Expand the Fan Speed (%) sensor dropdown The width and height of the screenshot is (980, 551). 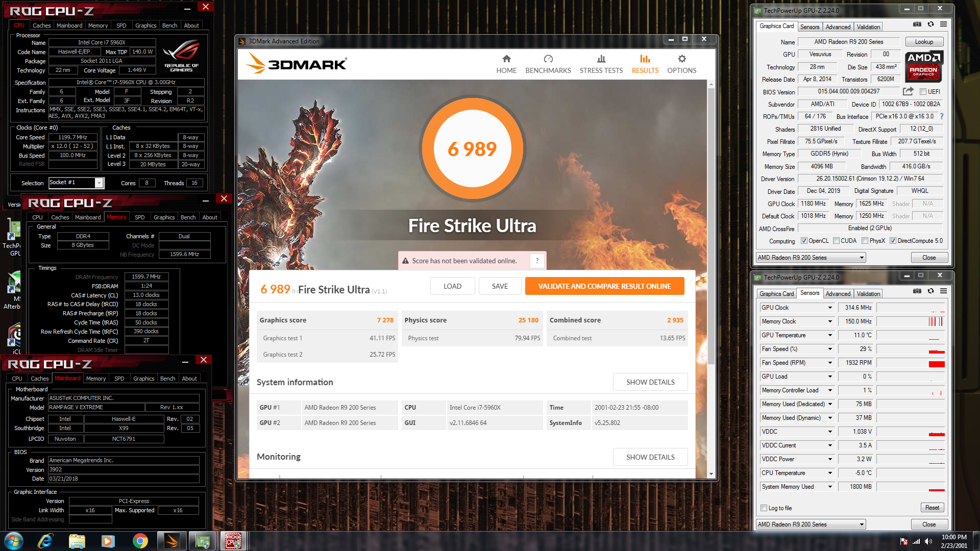pyautogui.click(x=830, y=349)
